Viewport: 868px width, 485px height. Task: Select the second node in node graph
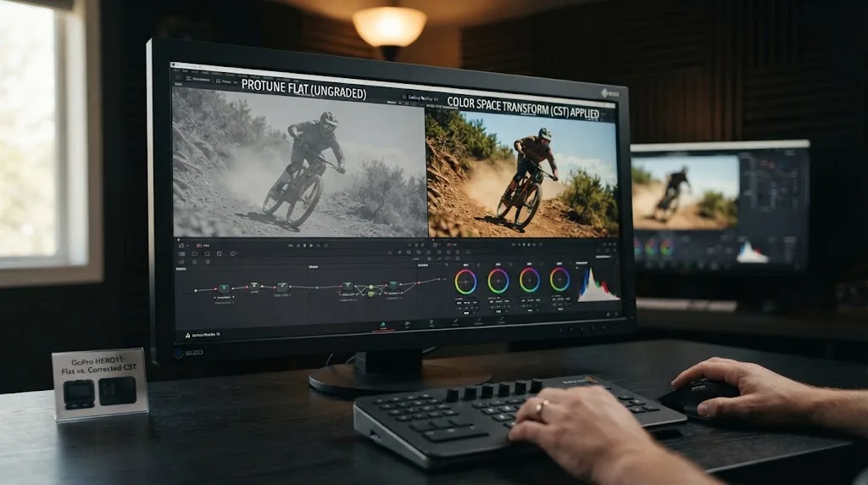(254, 287)
